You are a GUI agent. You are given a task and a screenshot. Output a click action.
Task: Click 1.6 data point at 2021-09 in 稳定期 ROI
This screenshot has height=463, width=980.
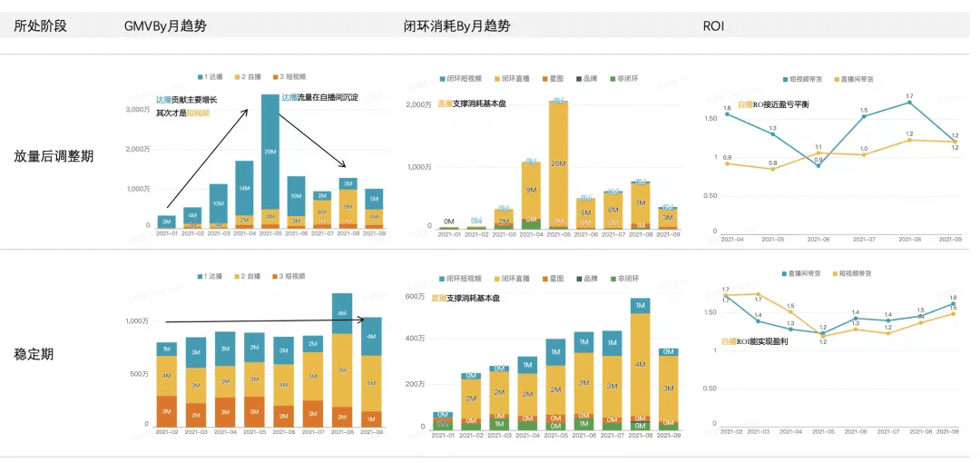pos(953,303)
